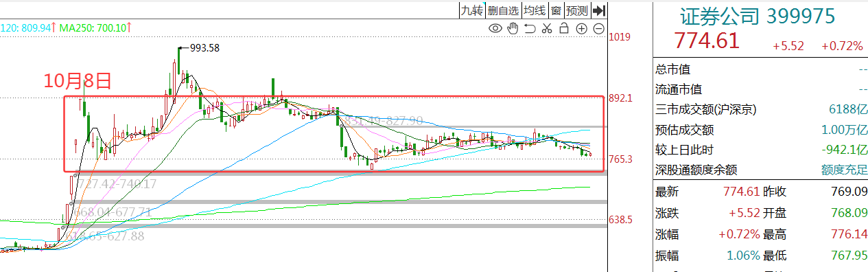Click the 证券公司 399975 title

point(757,16)
